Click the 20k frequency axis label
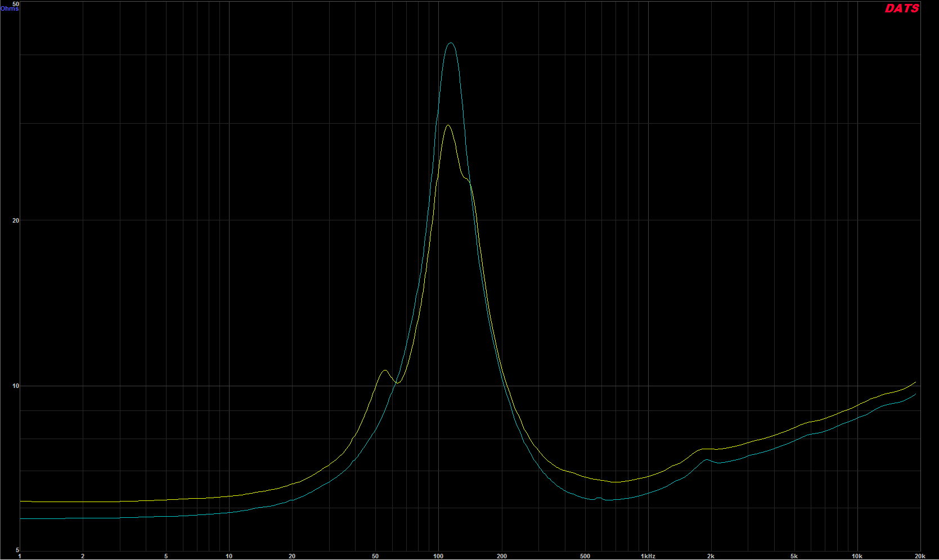This screenshot has height=560, width=939. click(920, 557)
